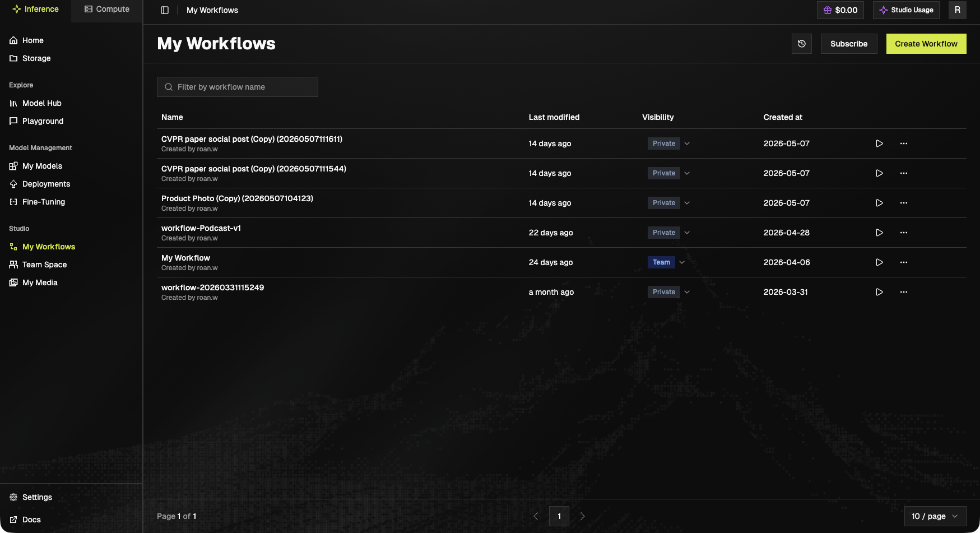Open more options for CVPR copy 20260507111611
980x533 pixels.
coord(904,143)
